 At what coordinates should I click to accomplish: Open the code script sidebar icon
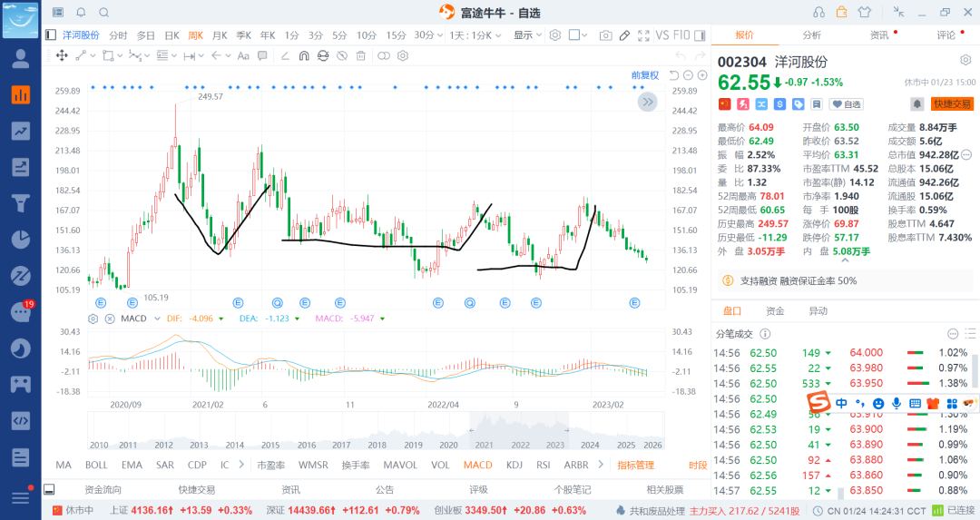point(21,420)
